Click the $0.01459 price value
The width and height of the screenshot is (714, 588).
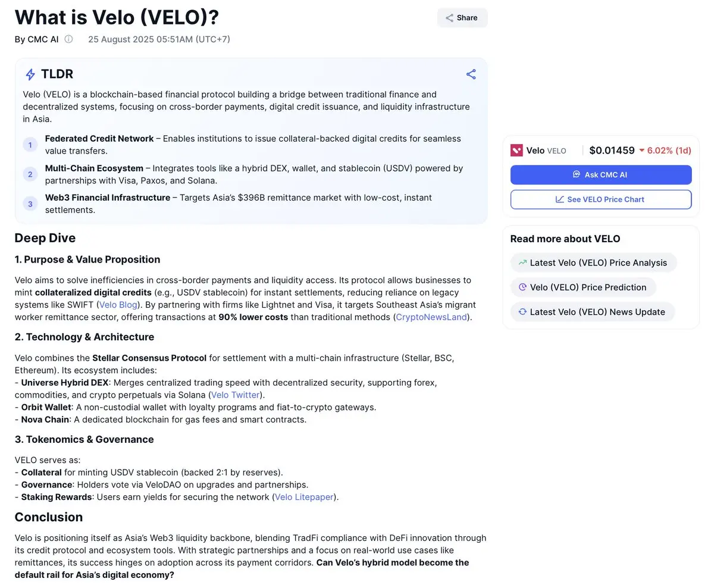pos(612,151)
